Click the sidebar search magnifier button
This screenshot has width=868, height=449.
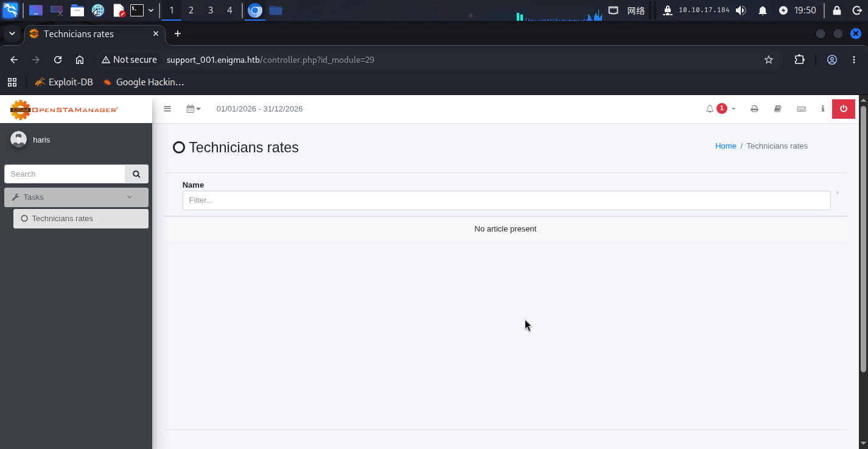coord(136,174)
